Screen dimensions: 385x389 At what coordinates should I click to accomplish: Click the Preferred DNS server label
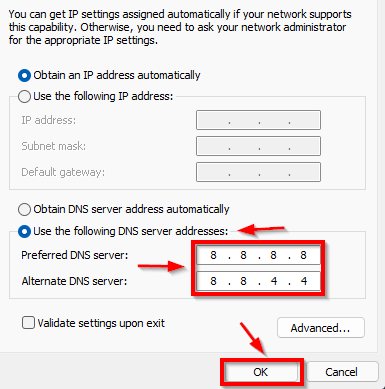tap(75, 255)
